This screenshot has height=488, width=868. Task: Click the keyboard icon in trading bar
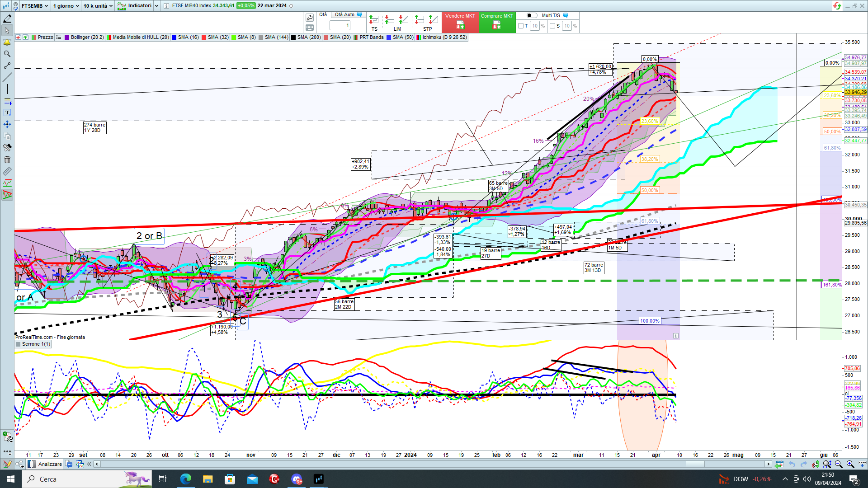(310, 28)
